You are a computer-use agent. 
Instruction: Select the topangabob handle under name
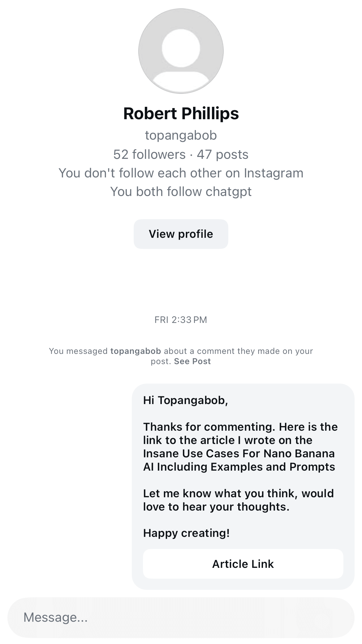pyautogui.click(x=181, y=135)
